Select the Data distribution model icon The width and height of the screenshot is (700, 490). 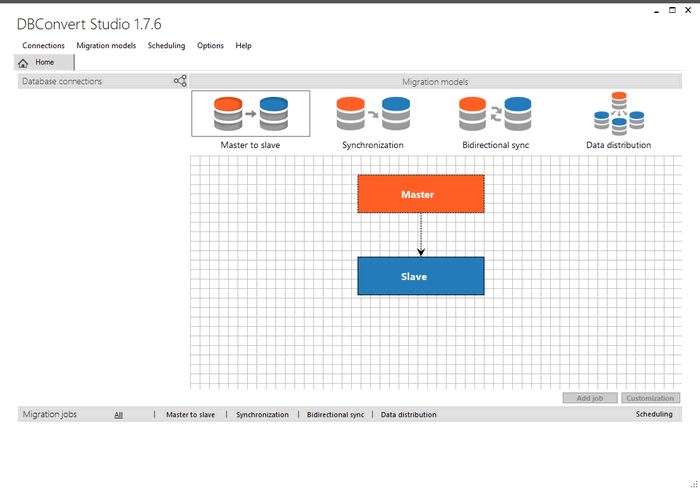(x=618, y=113)
